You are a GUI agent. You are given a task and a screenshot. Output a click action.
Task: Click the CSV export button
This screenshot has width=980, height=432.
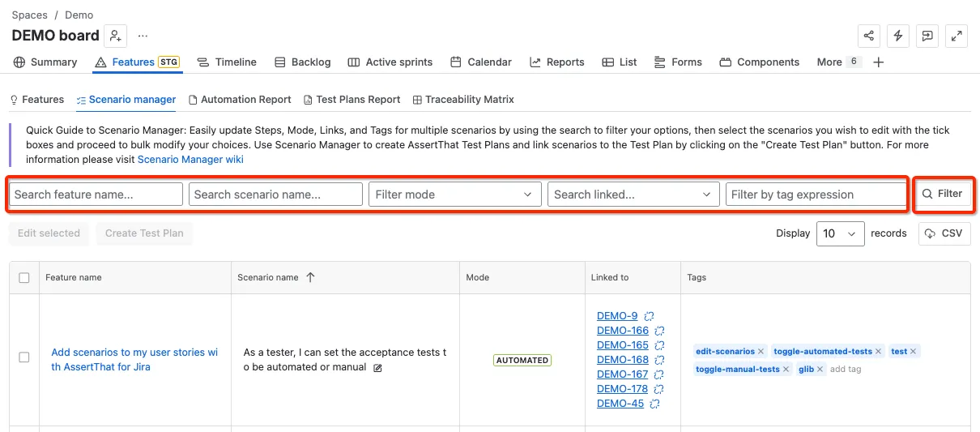[944, 233]
